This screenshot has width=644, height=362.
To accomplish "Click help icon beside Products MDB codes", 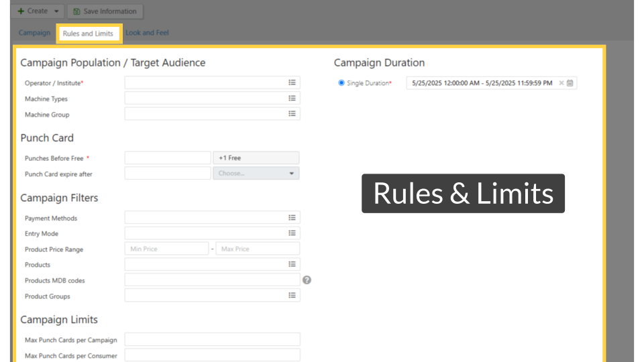I will pos(307,280).
